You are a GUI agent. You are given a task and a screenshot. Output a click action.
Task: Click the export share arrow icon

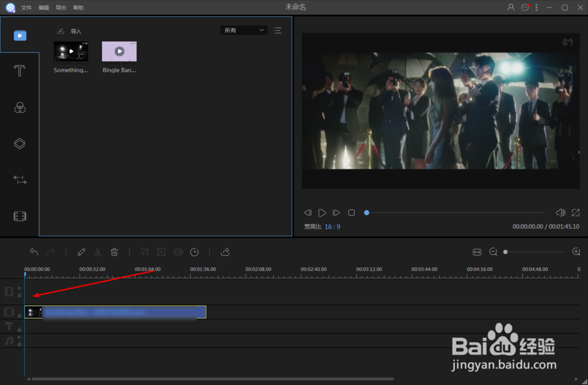225,252
